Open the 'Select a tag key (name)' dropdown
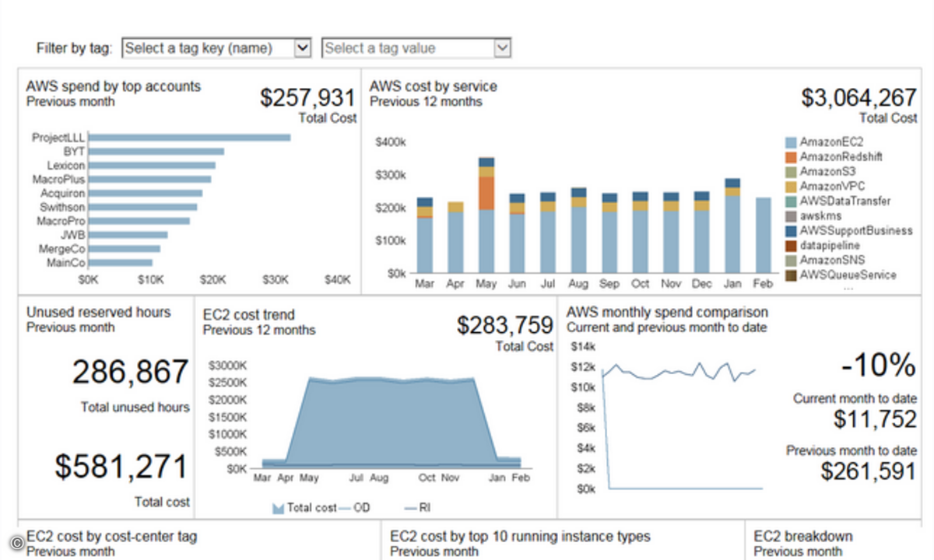This screenshot has width=934, height=560. click(217, 48)
